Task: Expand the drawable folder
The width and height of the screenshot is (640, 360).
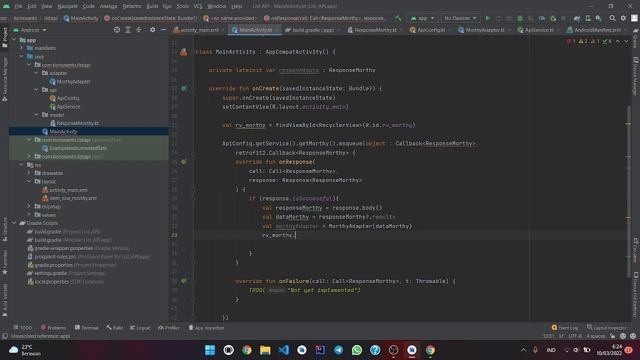Action: (29, 173)
